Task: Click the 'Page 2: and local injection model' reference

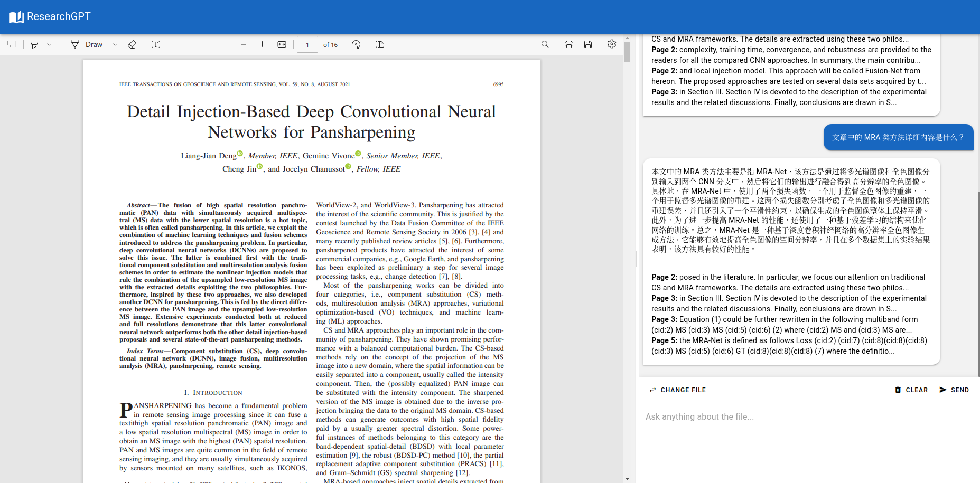Action: coord(788,76)
